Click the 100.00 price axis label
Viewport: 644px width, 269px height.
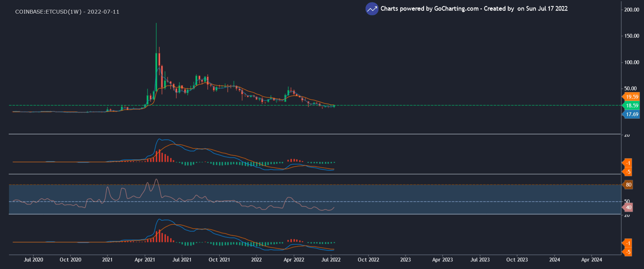tap(631, 62)
